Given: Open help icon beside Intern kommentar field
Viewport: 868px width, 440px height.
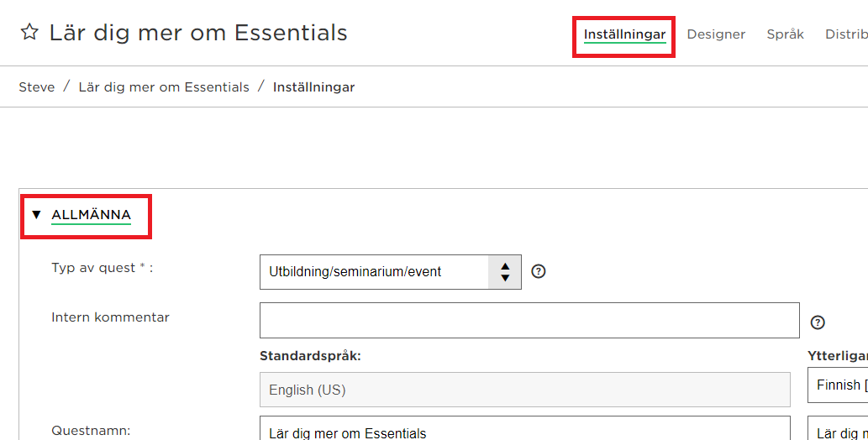Looking at the screenshot, I should [x=817, y=322].
